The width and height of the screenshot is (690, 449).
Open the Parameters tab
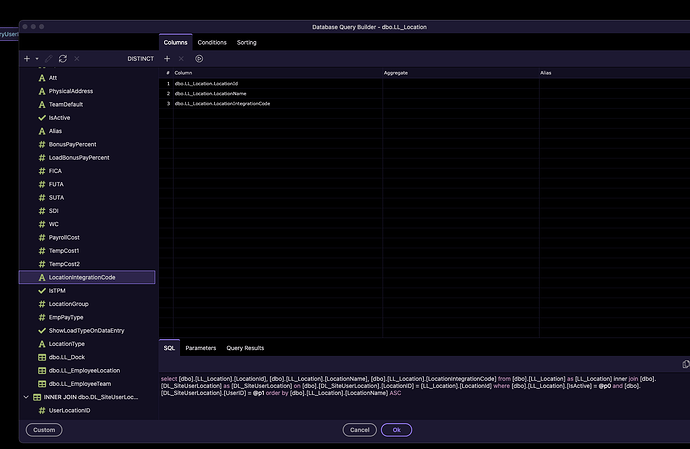(x=201, y=348)
